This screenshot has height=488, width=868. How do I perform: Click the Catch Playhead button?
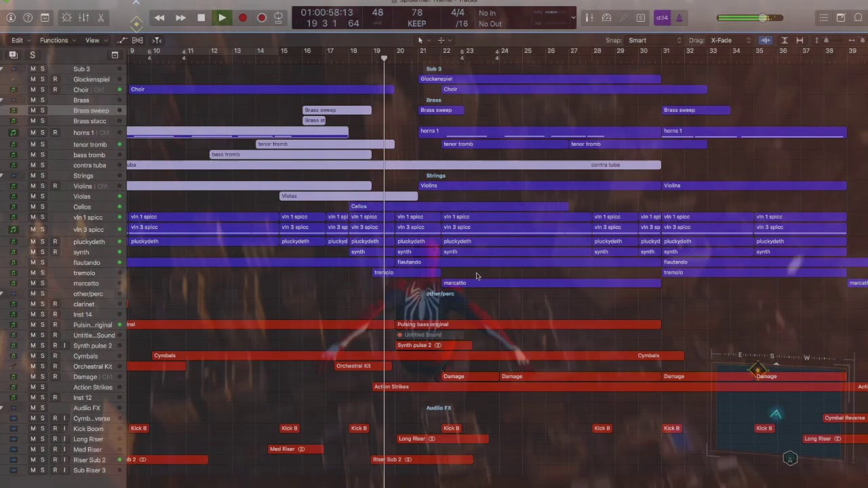(x=157, y=40)
